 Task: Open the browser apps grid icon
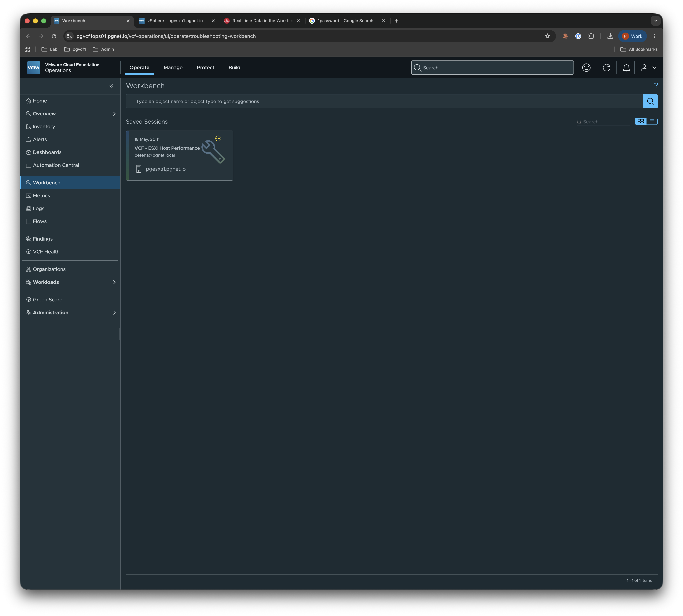tap(27, 49)
